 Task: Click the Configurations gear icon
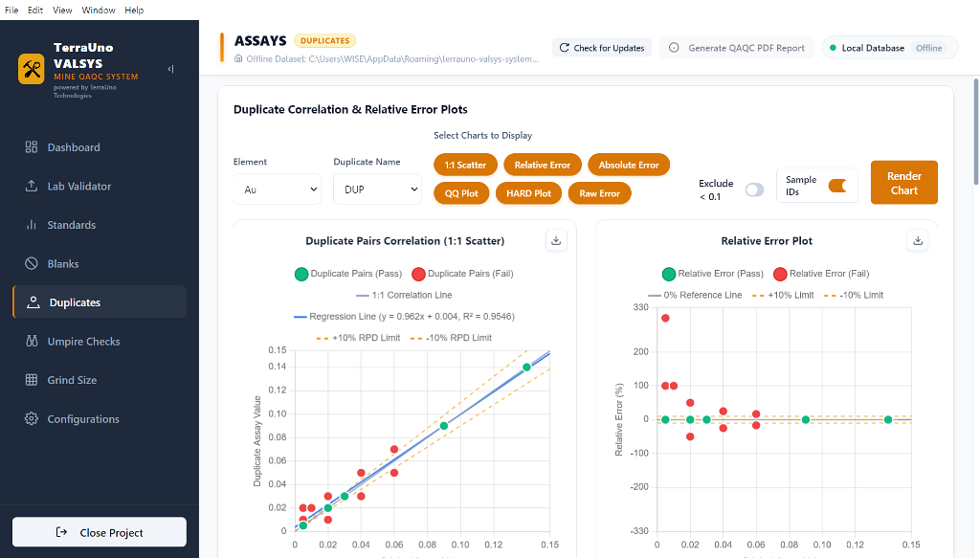(32, 418)
